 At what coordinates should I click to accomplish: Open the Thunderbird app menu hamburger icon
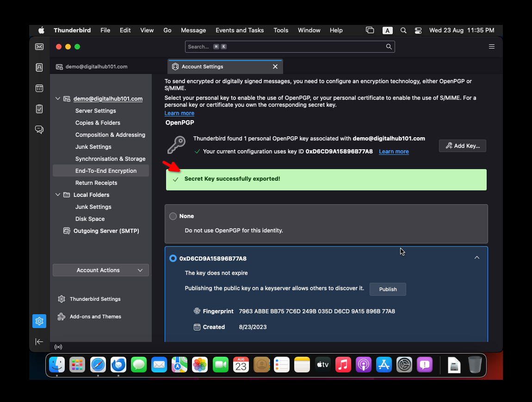[x=492, y=47]
